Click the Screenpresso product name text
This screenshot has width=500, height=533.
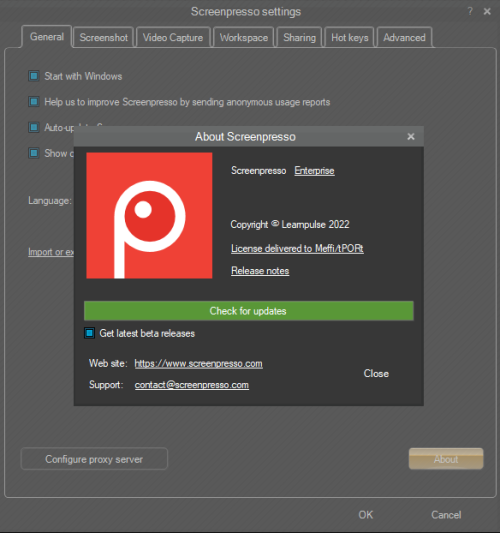tap(258, 170)
